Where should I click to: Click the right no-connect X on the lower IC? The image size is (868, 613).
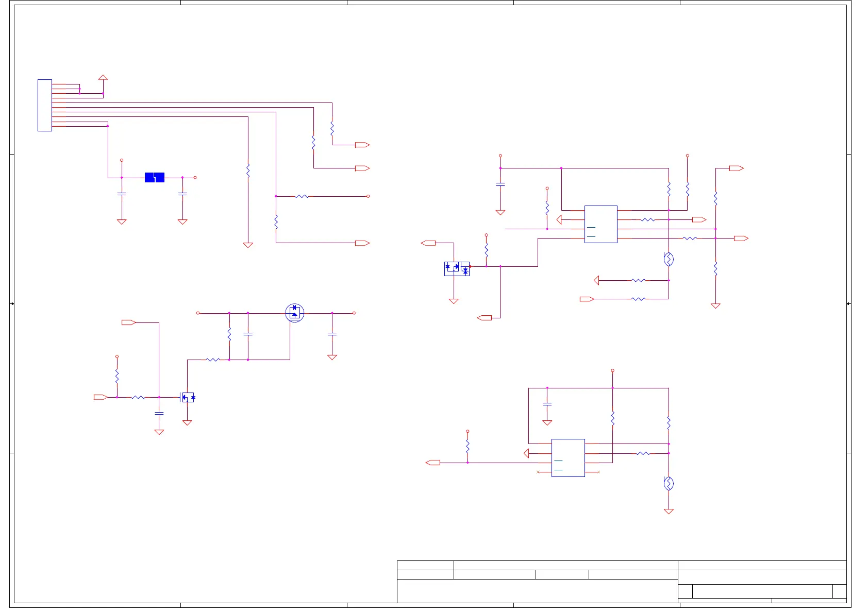[x=598, y=472]
